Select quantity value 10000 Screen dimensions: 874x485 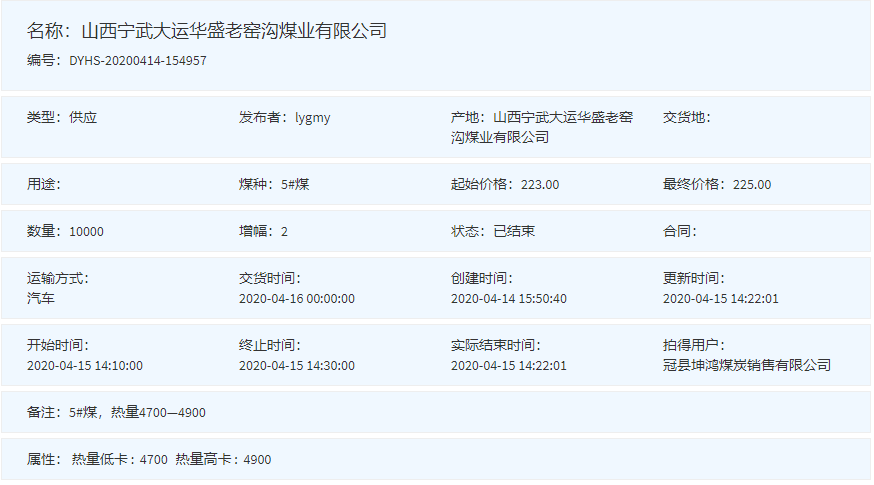click(x=86, y=232)
